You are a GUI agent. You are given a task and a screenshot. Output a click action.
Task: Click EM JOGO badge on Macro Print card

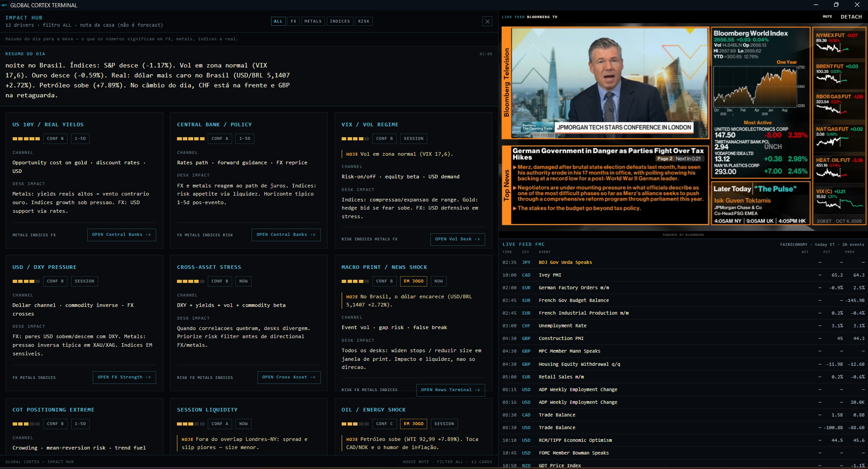(x=414, y=281)
